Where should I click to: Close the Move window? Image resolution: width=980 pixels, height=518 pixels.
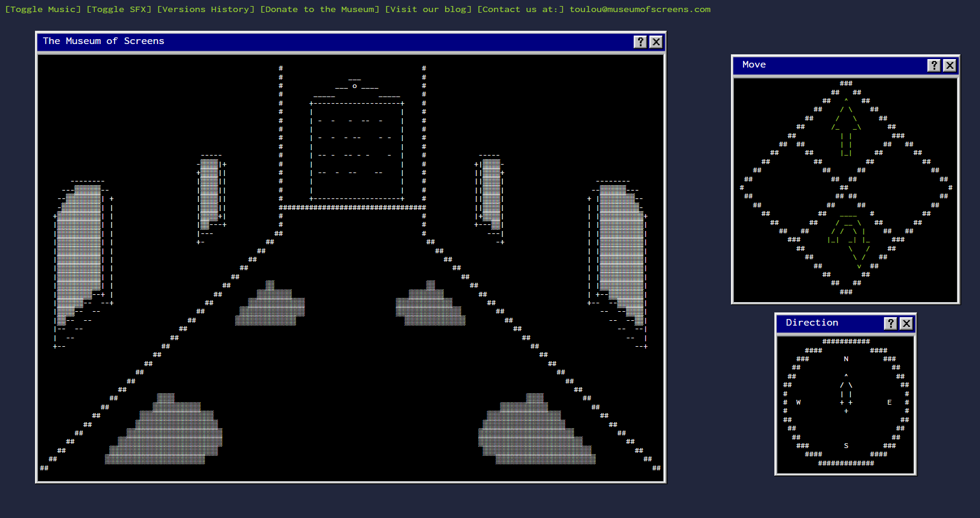tap(949, 65)
